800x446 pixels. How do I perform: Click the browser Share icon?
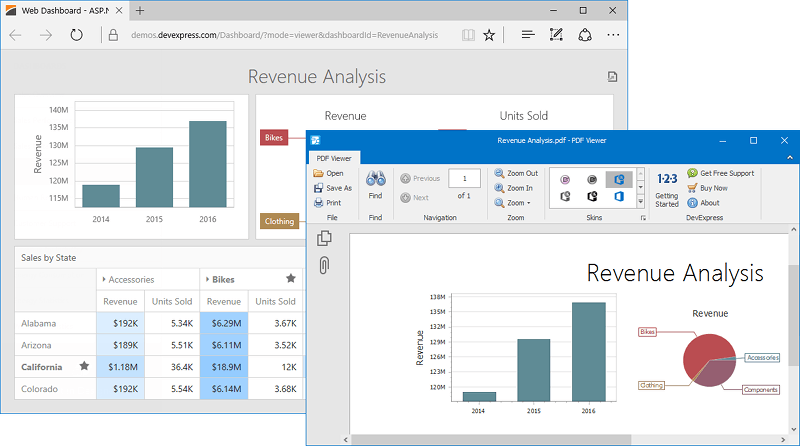585,35
